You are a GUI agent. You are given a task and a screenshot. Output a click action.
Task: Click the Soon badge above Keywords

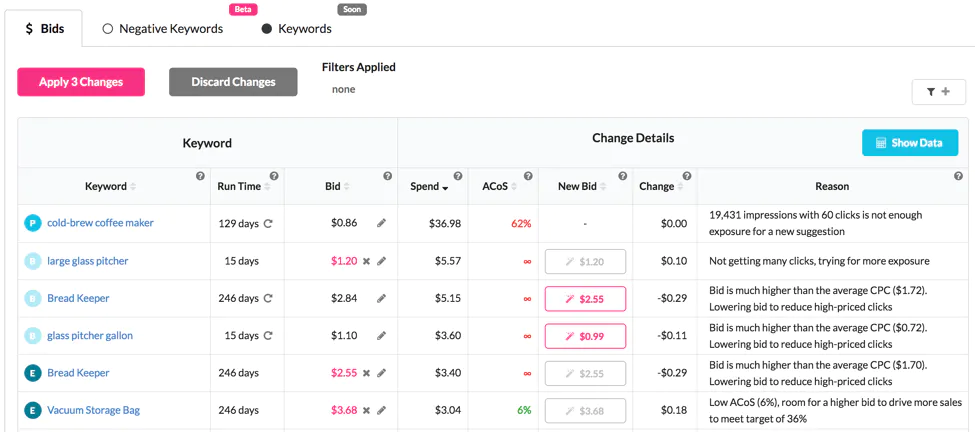point(352,9)
